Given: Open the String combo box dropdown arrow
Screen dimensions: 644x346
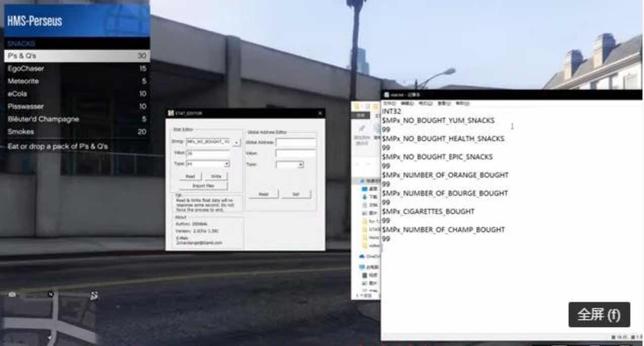Looking at the screenshot, I should point(237,143).
